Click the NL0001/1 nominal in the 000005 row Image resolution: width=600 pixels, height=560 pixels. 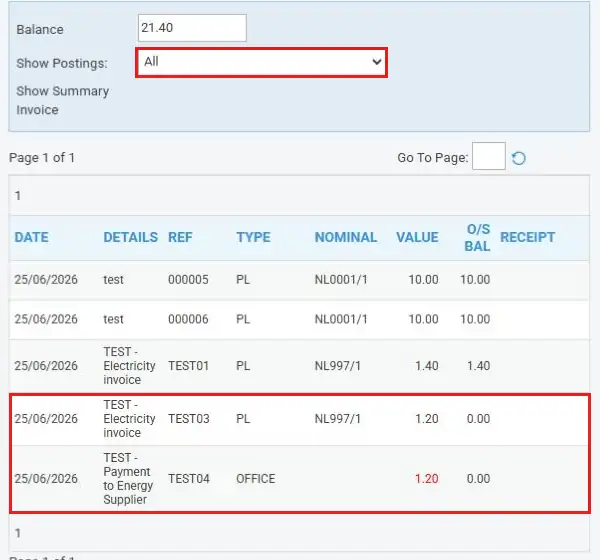[341, 280]
